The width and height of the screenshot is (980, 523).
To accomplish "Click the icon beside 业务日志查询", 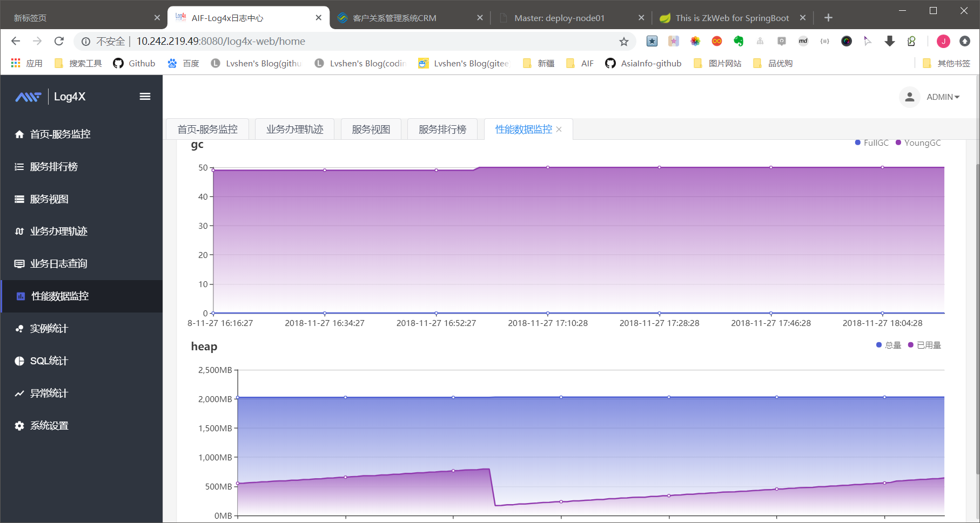I will click(19, 264).
